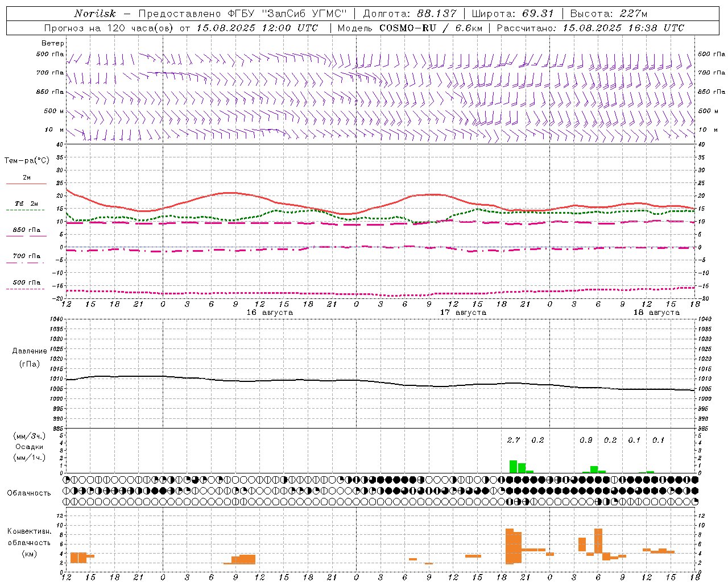Viewport: 728px width, 582px height.
Task: Select the "Долгота: 88.137" header value
Action: click(x=409, y=14)
